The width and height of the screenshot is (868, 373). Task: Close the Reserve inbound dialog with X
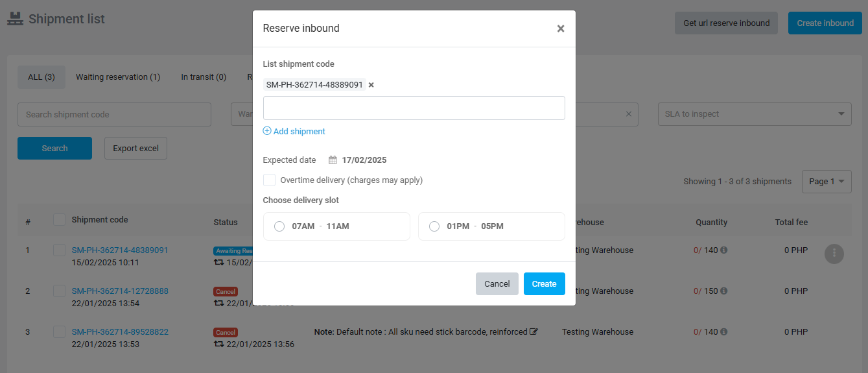click(x=561, y=29)
